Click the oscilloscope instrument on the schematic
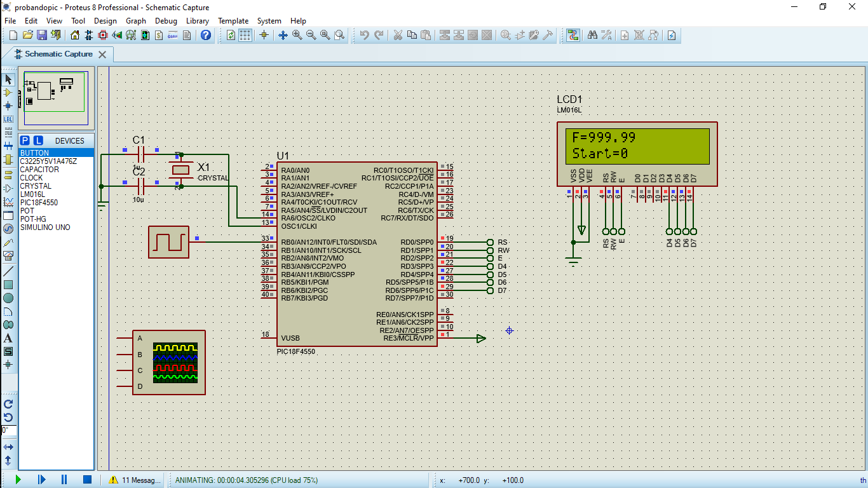Viewport: 868px width, 488px height. tap(169, 362)
